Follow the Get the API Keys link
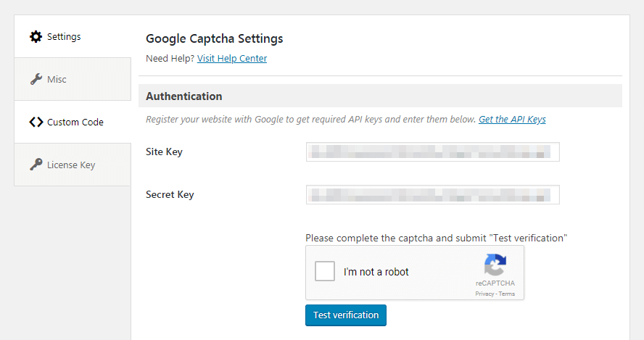The image size is (644, 340). pos(512,119)
